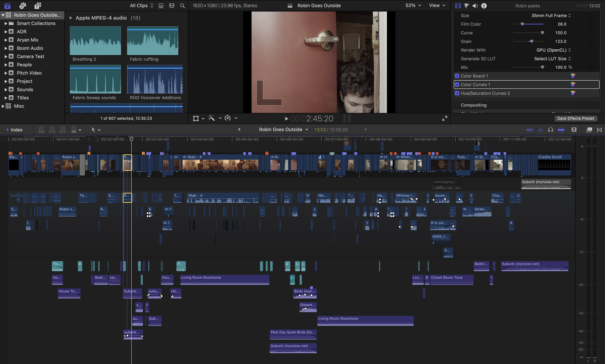Toggle the Hue/Saturation Curves 2 checkbox
Screen dimensions: 605x364
[457, 93]
